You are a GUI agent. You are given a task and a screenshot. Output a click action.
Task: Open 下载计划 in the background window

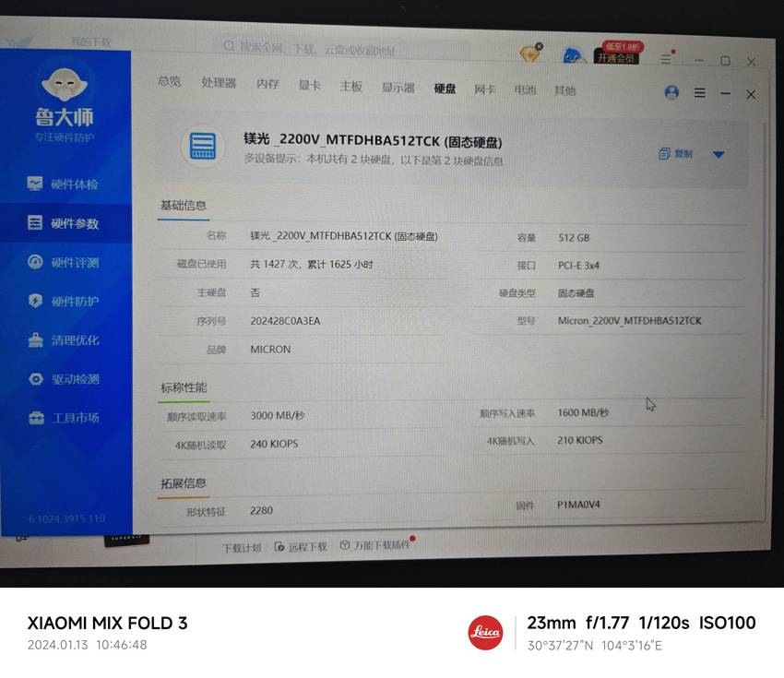tap(242, 548)
